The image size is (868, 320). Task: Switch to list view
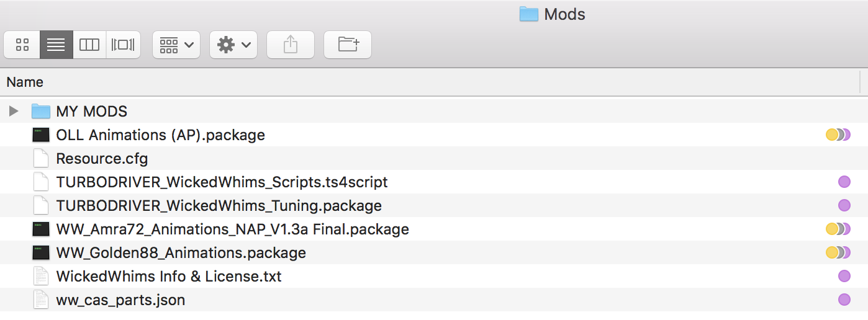pyautogui.click(x=56, y=45)
